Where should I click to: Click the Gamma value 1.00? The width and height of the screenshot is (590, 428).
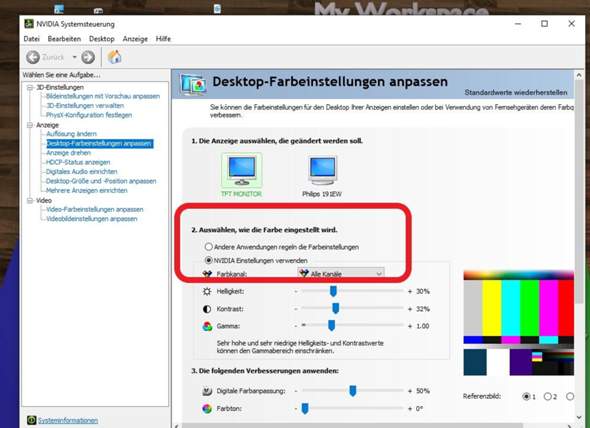tap(423, 326)
